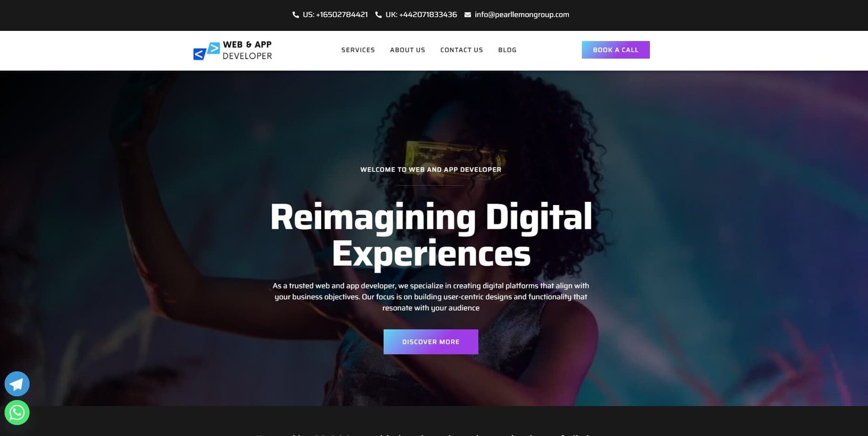Click the hero paragraph about trusted developer
Viewport: 868px width, 436px height.
coord(431,297)
